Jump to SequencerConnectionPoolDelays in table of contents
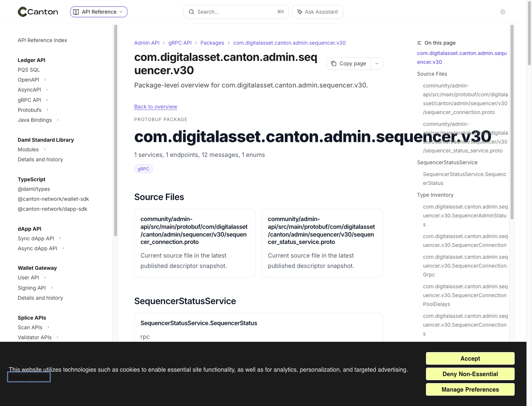This screenshot has height=406, width=532. coord(465,295)
